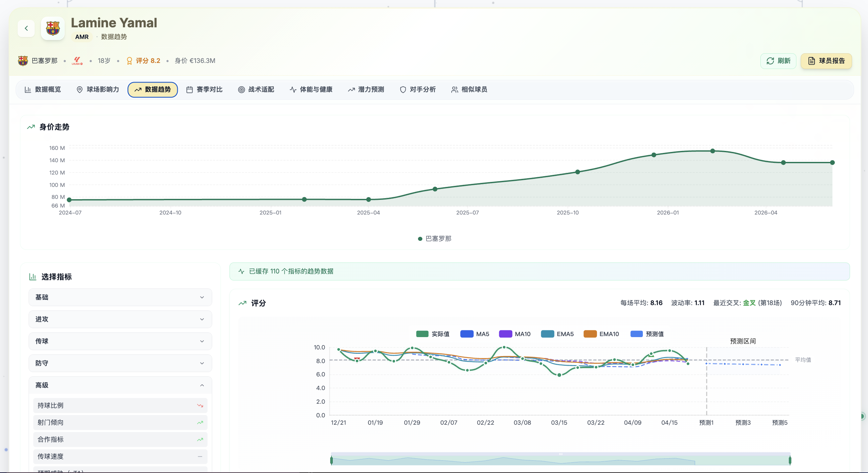This screenshot has width=868, height=473.
Task: Click the LaLiga league logo
Action: (x=77, y=61)
